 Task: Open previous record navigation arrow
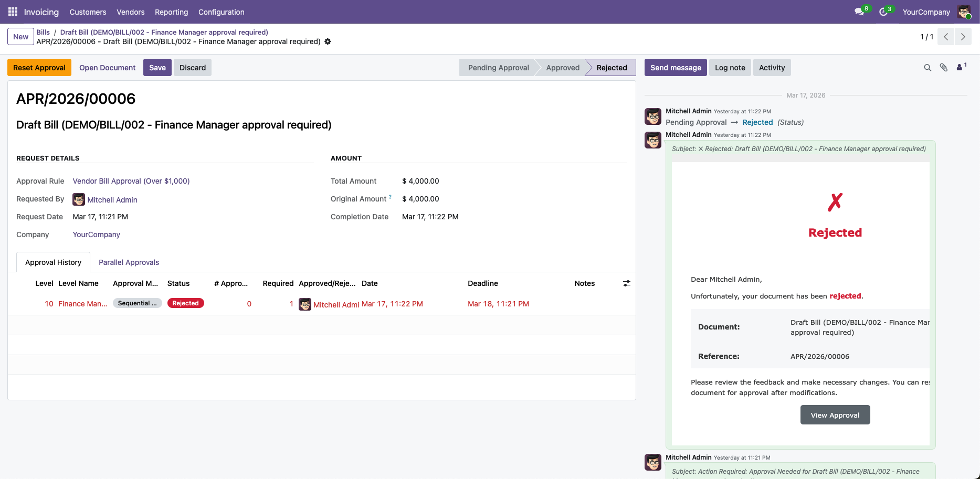click(x=946, y=37)
